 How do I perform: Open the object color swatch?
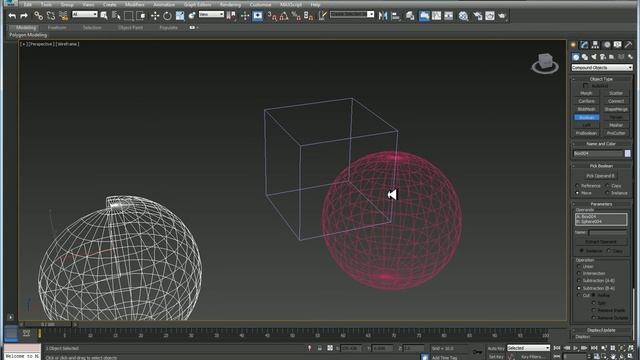pyautogui.click(x=628, y=153)
